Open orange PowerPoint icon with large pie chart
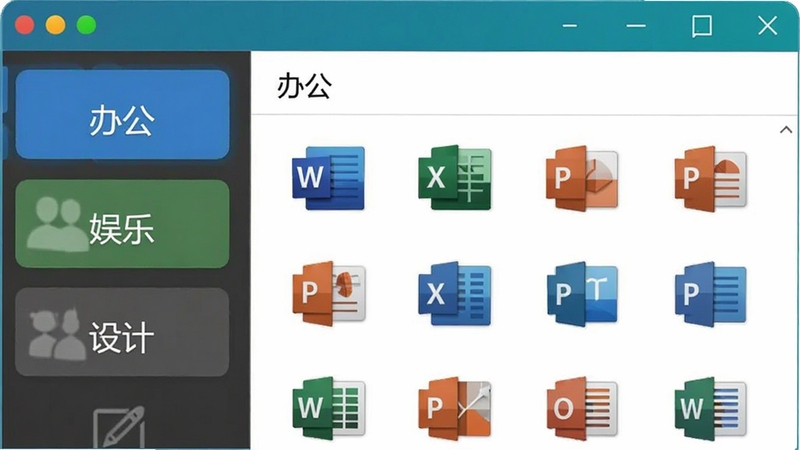Screen dimensions: 800x450 point(582,179)
